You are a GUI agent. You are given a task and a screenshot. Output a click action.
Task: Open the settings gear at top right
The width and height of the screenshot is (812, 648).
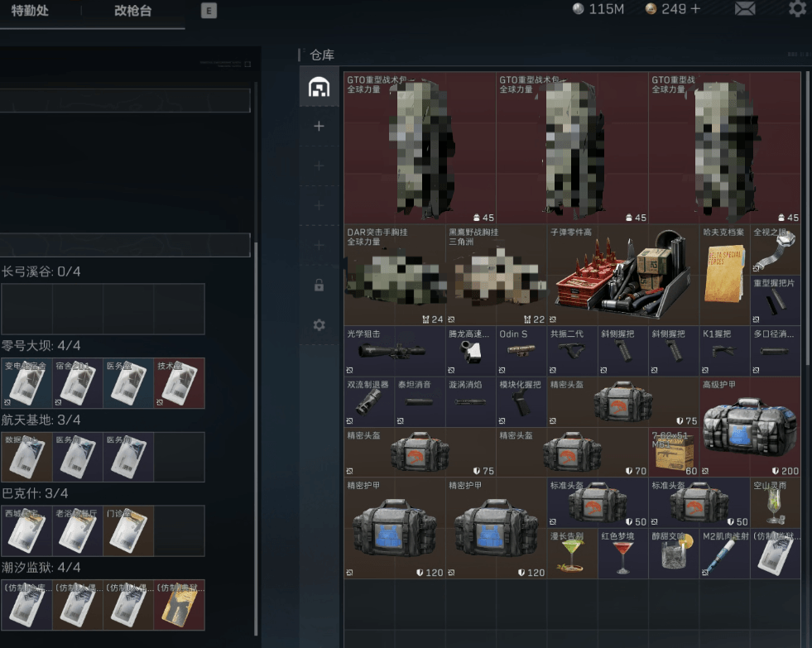click(x=797, y=9)
